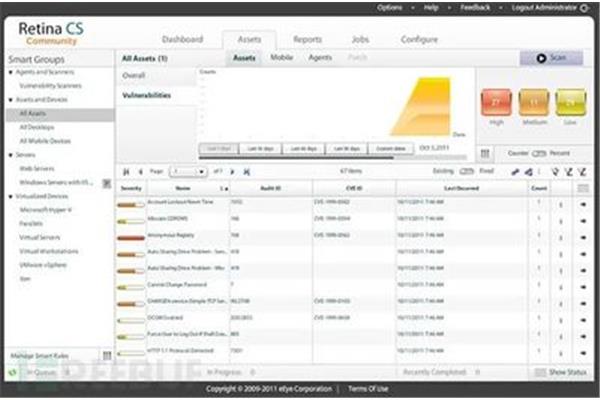600x400 pixels.
Task: Go to the next results page
Action: [x=232, y=172]
